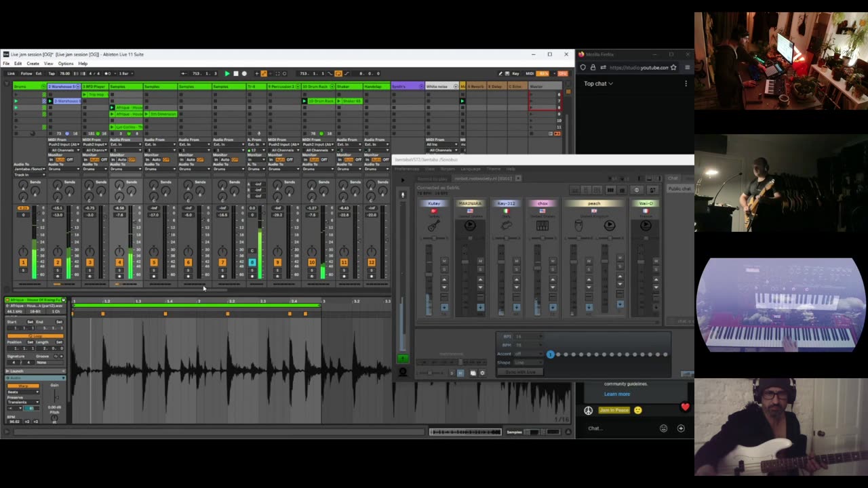Mute Kutay's channel in Jamtaba
The height and width of the screenshot is (488, 868).
(x=443, y=262)
